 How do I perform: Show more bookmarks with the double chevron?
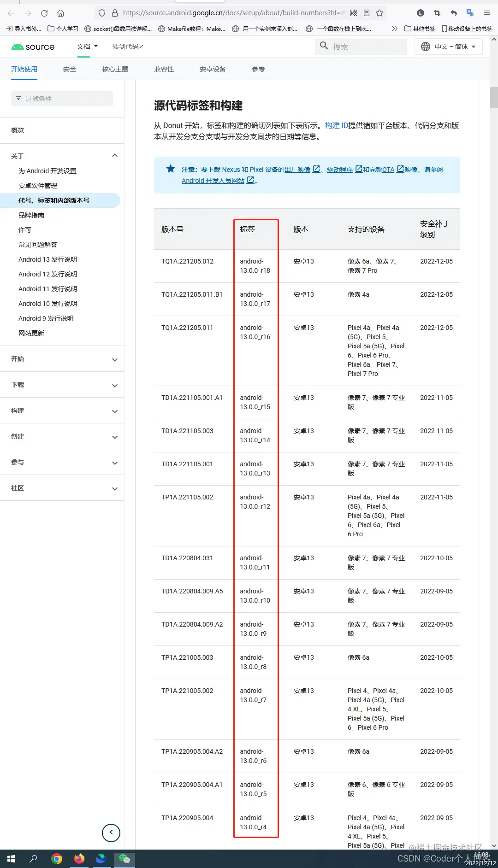394,29
